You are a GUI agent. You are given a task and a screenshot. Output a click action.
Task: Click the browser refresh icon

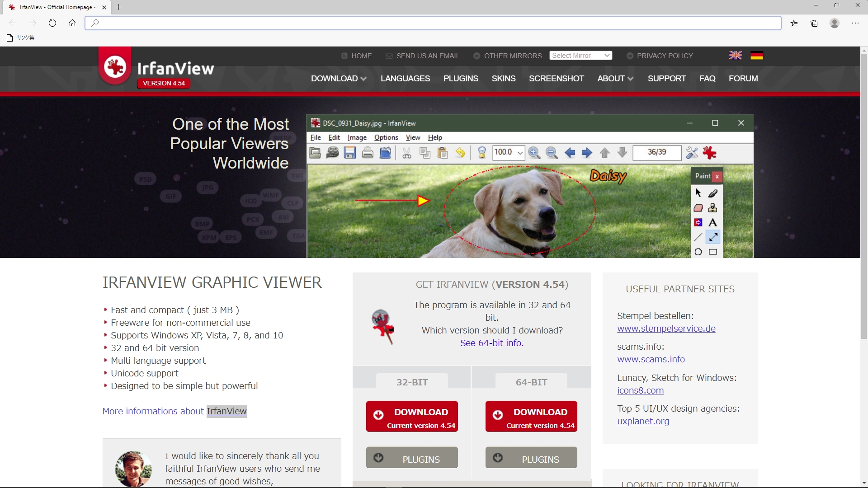click(52, 23)
